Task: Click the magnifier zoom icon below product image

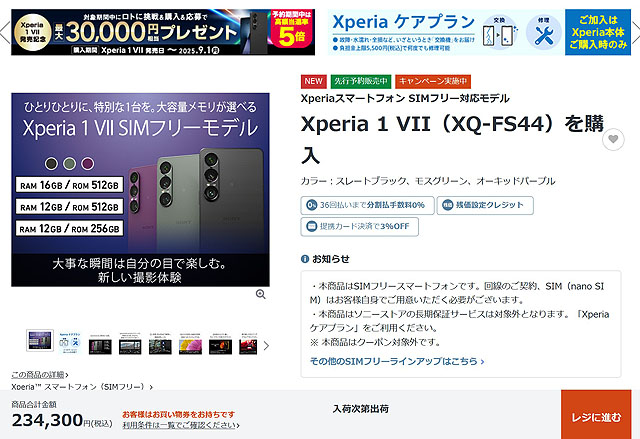Action: (260, 294)
